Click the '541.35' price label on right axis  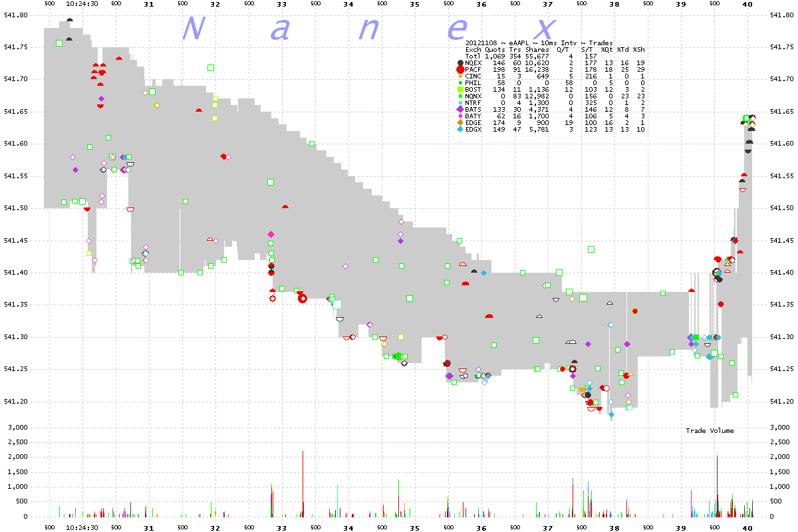coord(781,305)
